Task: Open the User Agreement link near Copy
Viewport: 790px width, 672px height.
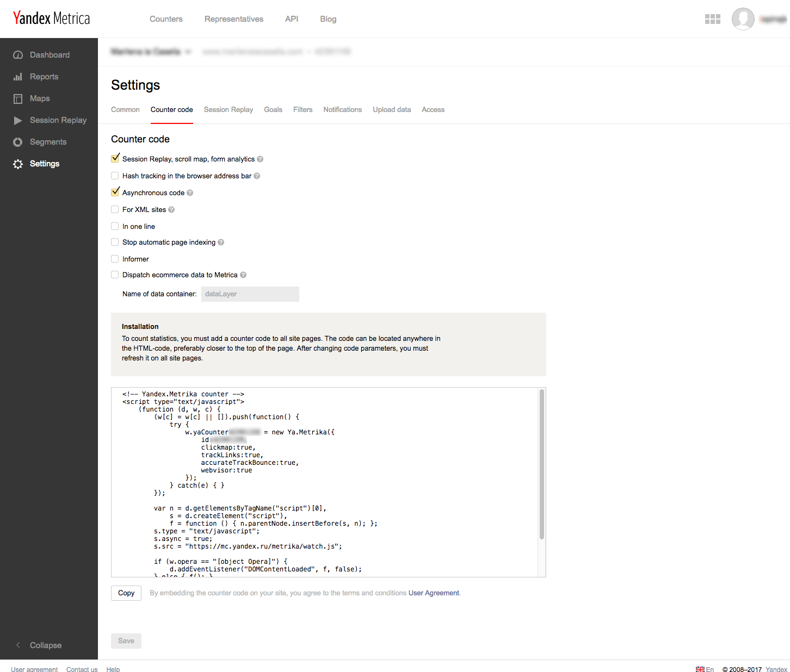Action: click(434, 593)
